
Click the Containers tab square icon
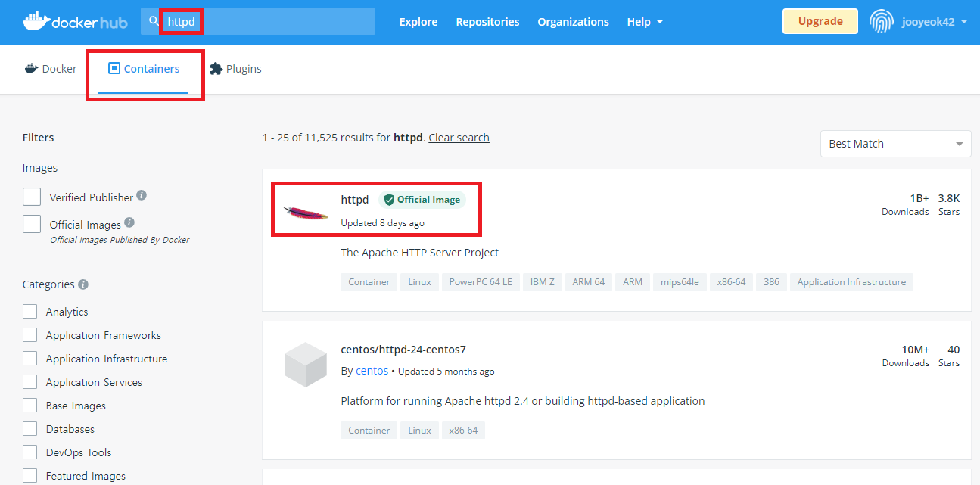[114, 69]
